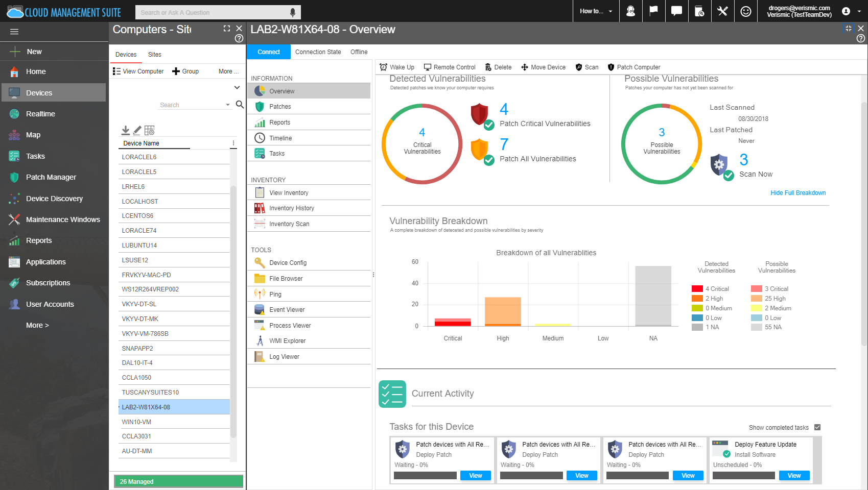Image resolution: width=868 pixels, height=490 pixels.
Task: Open the support agent headset icon
Action: tap(630, 11)
